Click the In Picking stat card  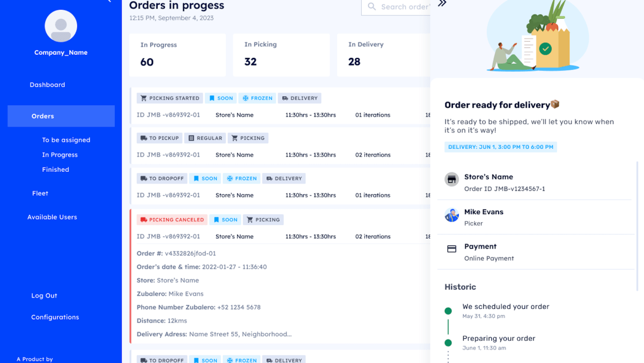pyautogui.click(x=281, y=55)
